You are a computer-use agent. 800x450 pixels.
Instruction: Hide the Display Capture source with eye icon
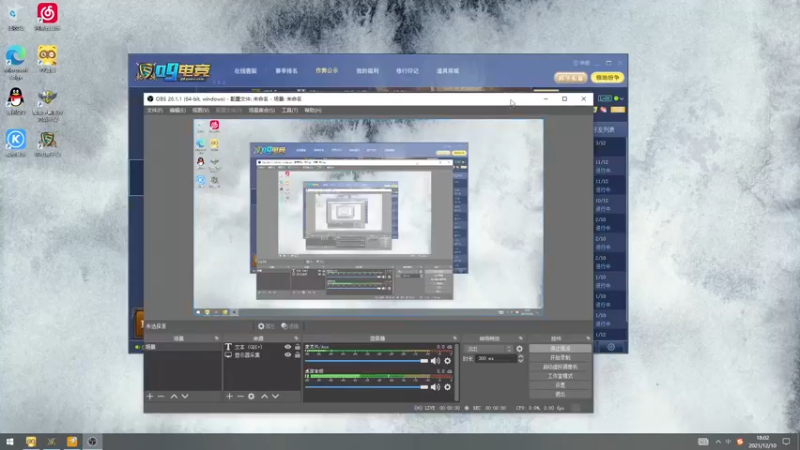pyautogui.click(x=288, y=355)
